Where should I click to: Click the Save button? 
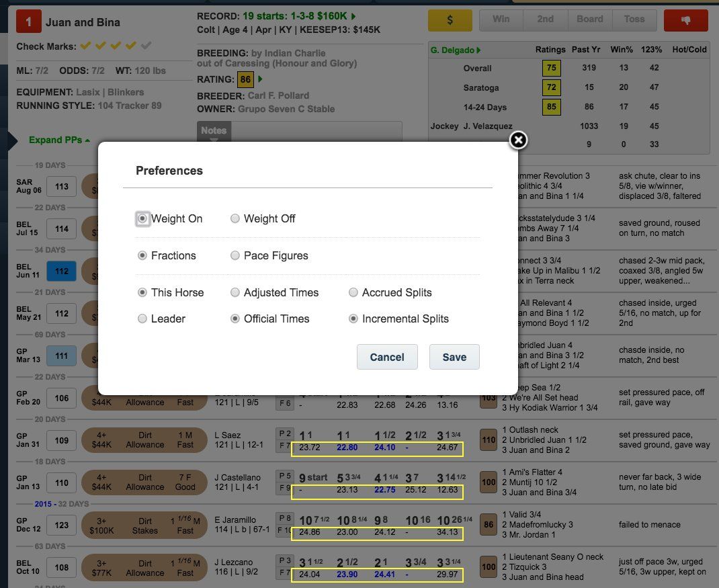point(454,357)
